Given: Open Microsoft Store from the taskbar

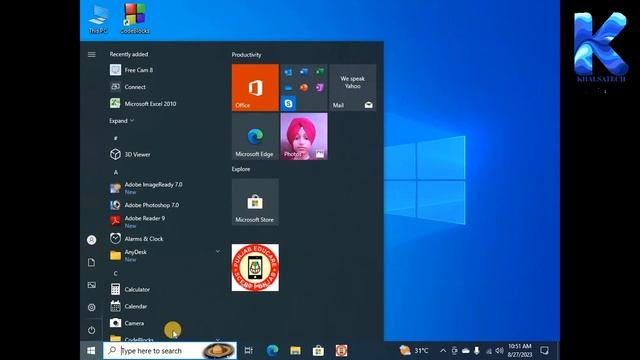Looking at the screenshot, I should coord(318,351).
